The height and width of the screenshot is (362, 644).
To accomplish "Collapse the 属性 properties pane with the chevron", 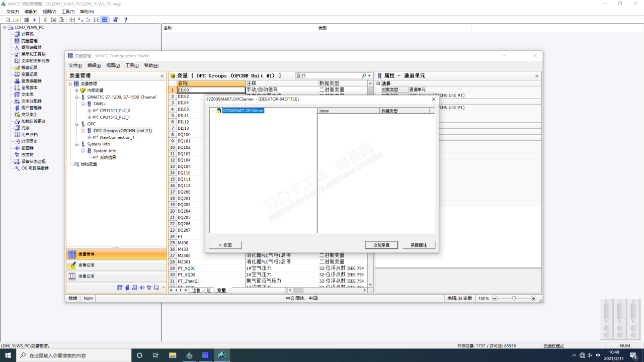I will [x=537, y=76].
